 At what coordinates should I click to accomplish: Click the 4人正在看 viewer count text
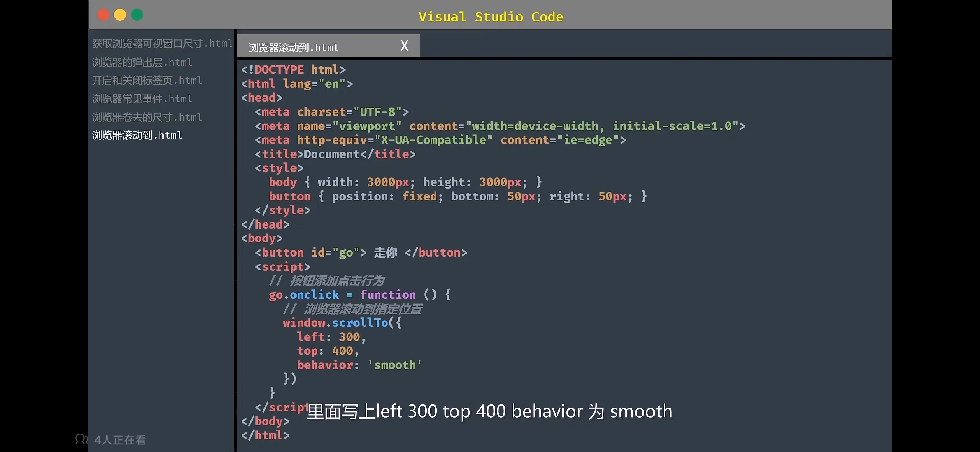pos(120,440)
